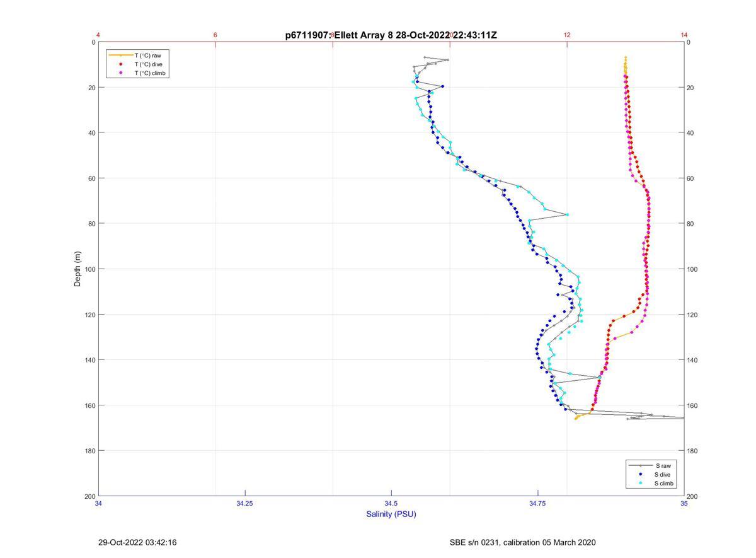Viewport: 756px width, 558px height.
Task: Click depth tick '20' on the right axis
Action: pos(691,88)
